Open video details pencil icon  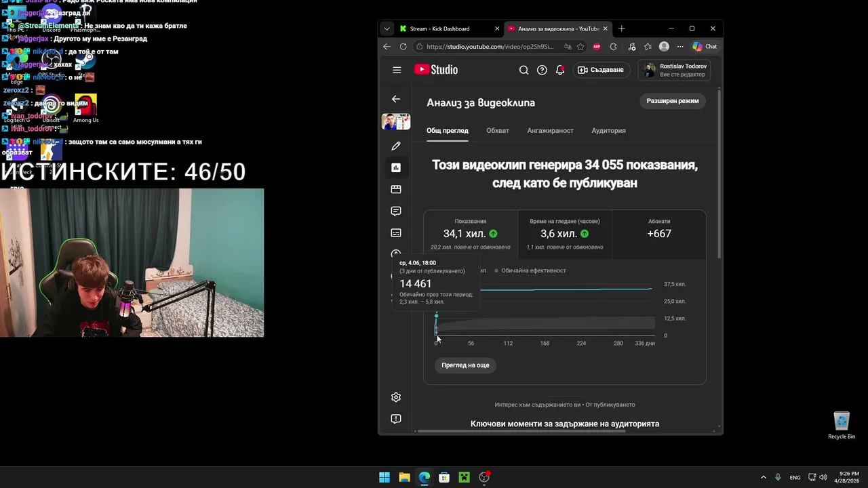click(396, 146)
